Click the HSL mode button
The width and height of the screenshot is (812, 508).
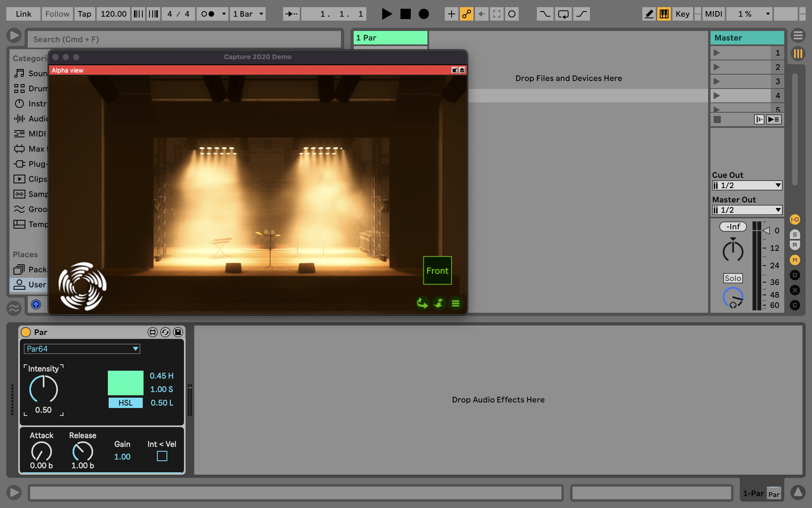126,403
